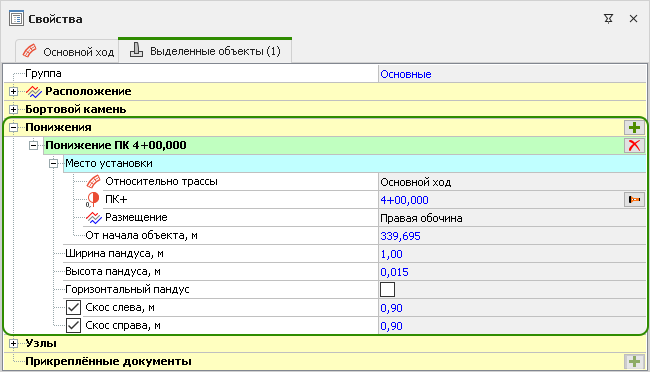
Task: Click the ПК+ row icon
Action: pos(93,199)
